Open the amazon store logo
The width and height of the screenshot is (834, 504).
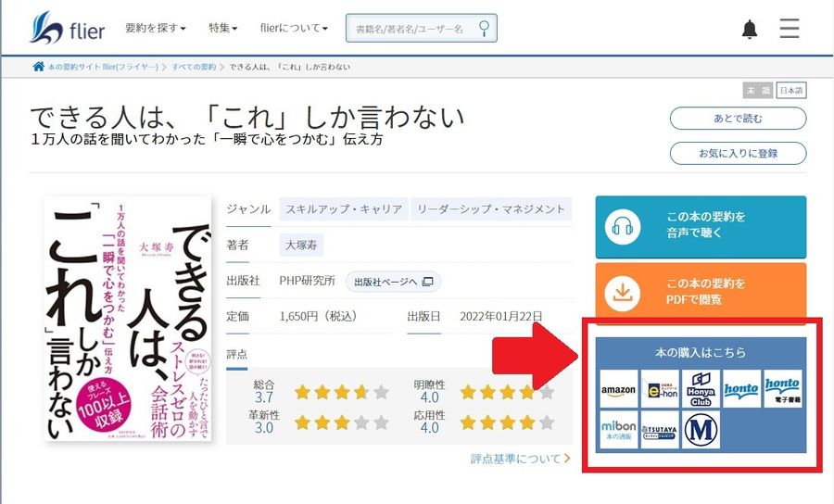(x=618, y=389)
